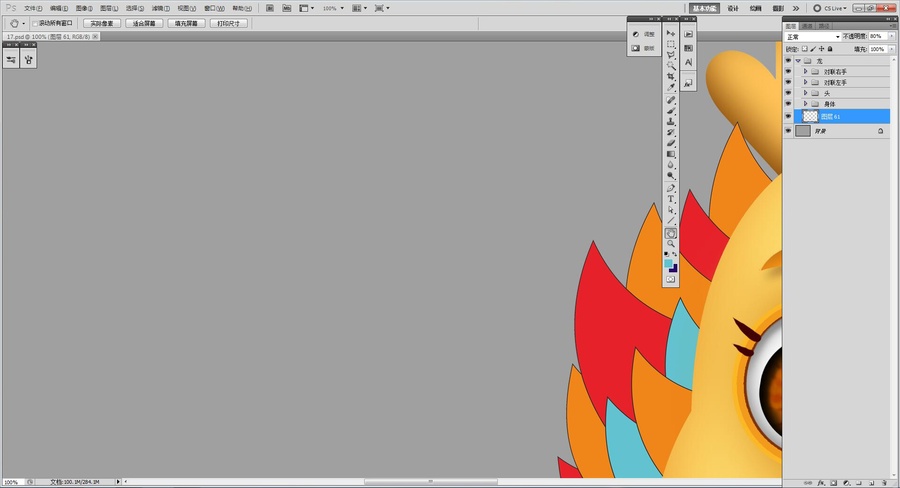Select the Hand tool in toolbox
The image size is (900, 488).
pos(670,233)
